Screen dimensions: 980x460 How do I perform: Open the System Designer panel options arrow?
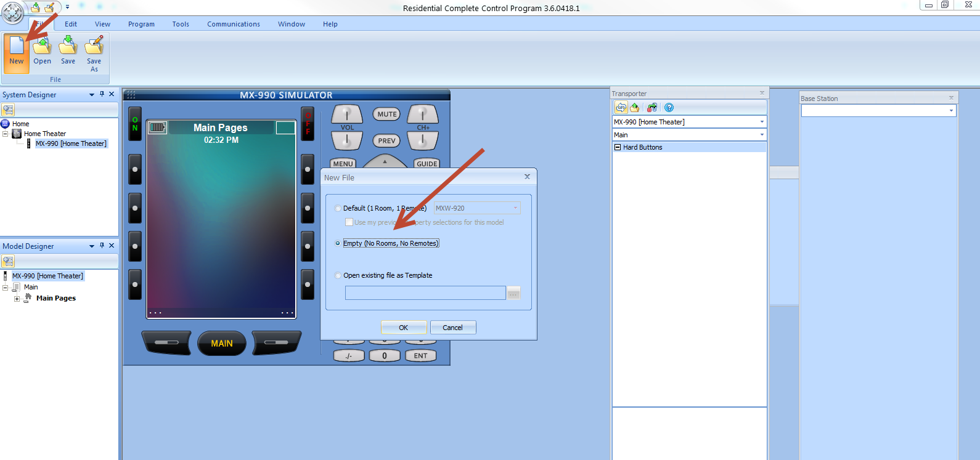pyautogui.click(x=92, y=94)
